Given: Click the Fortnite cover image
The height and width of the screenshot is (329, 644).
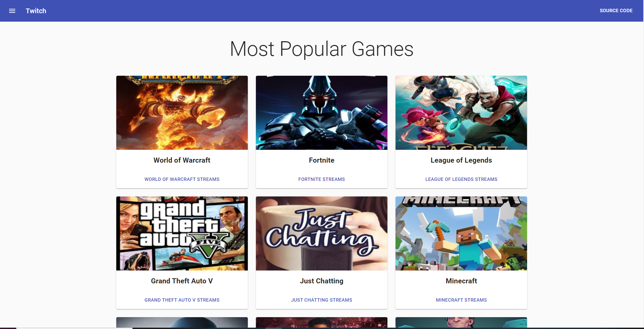Looking at the screenshot, I should tap(321, 113).
